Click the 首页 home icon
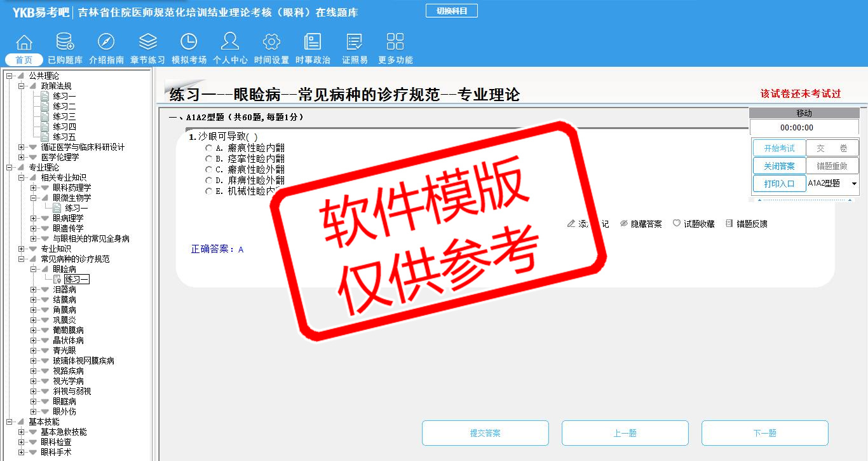Viewport: 868px width, 461px height. [24, 43]
